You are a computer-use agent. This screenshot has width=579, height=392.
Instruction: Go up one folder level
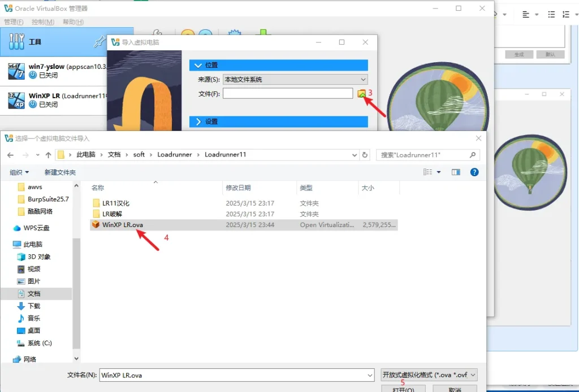[x=48, y=155]
